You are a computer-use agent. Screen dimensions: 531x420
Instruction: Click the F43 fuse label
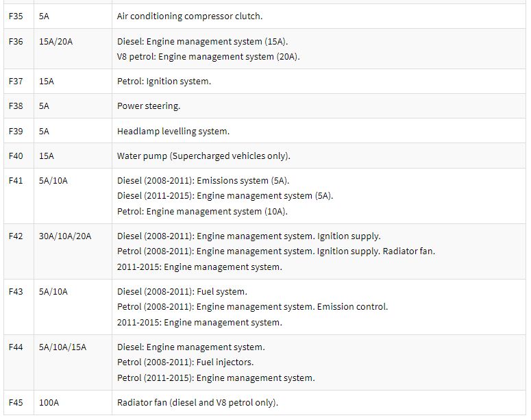[16, 292]
